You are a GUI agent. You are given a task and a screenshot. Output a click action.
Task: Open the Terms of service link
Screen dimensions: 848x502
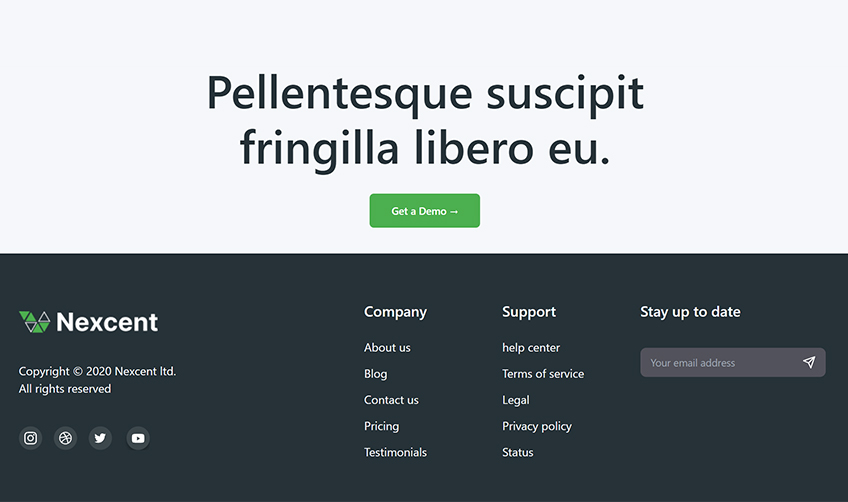(543, 374)
